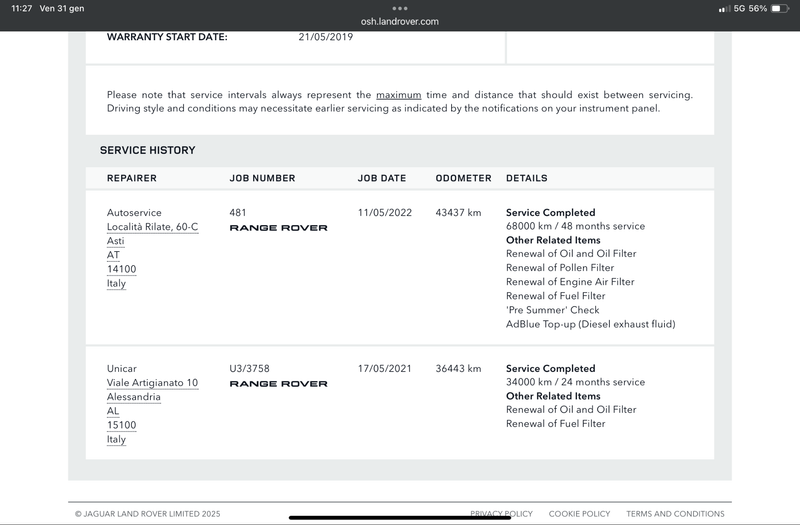Viewport: 800px width, 525px height.
Task: Click the Range Rover logo under job 481
Action: [279, 228]
